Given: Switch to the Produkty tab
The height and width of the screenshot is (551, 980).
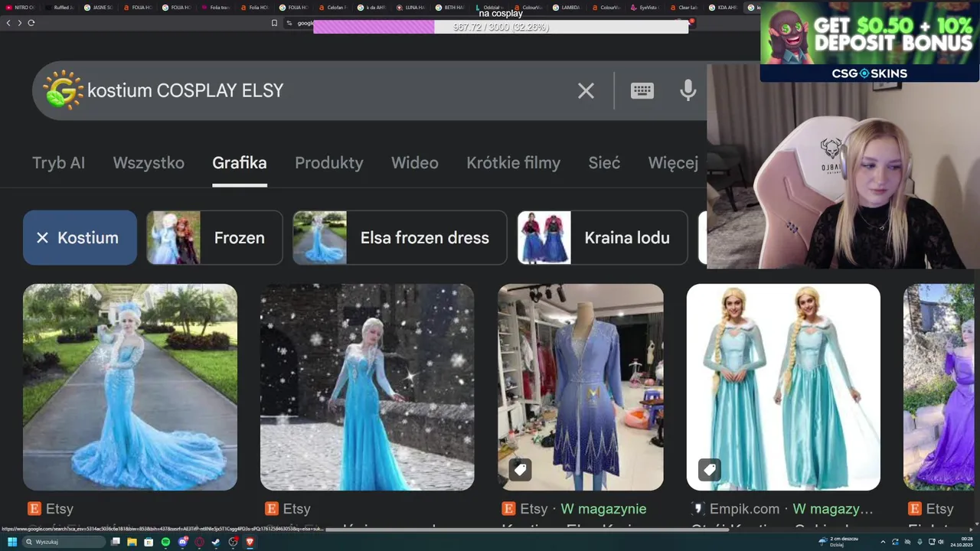Looking at the screenshot, I should [329, 163].
